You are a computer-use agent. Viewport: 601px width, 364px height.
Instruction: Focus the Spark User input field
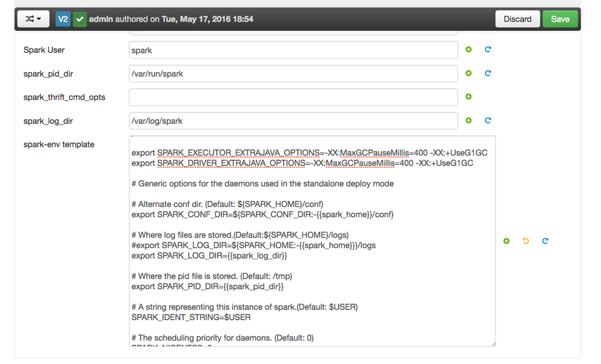[293, 51]
